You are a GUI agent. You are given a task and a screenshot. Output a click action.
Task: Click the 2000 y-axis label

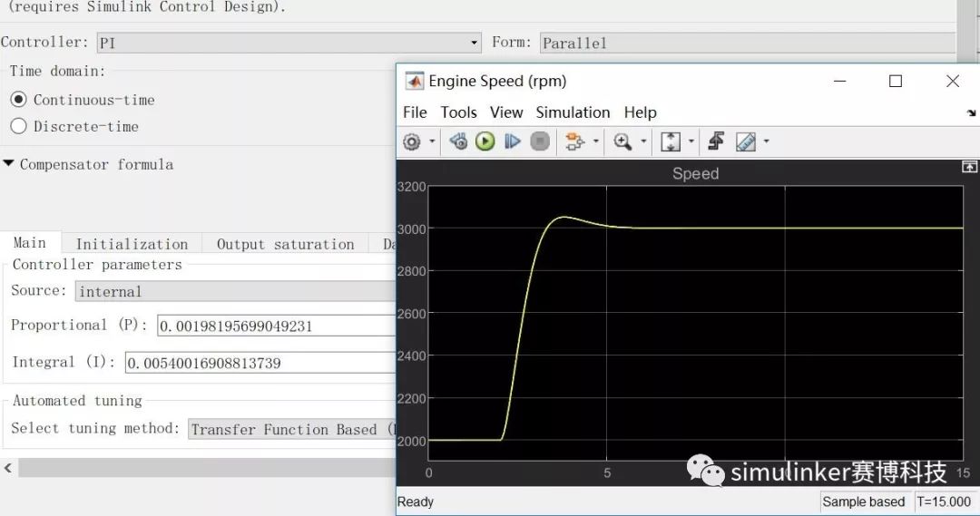412,441
